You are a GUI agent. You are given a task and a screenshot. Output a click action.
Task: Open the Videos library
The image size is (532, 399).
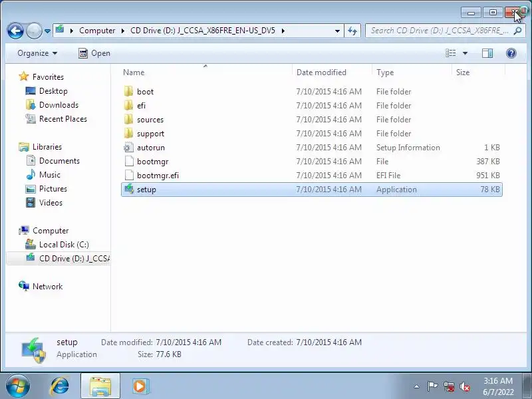click(x=51, y=203)
